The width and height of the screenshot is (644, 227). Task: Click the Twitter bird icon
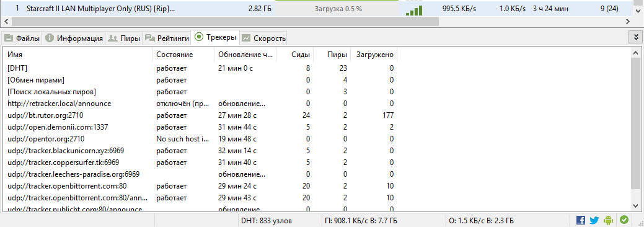coord(594,220)
